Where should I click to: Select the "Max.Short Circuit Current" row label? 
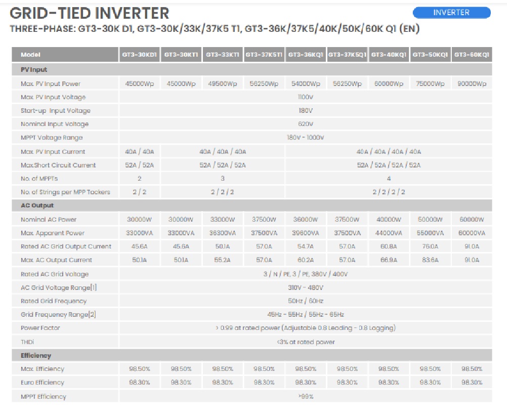(x=58, y=165)
